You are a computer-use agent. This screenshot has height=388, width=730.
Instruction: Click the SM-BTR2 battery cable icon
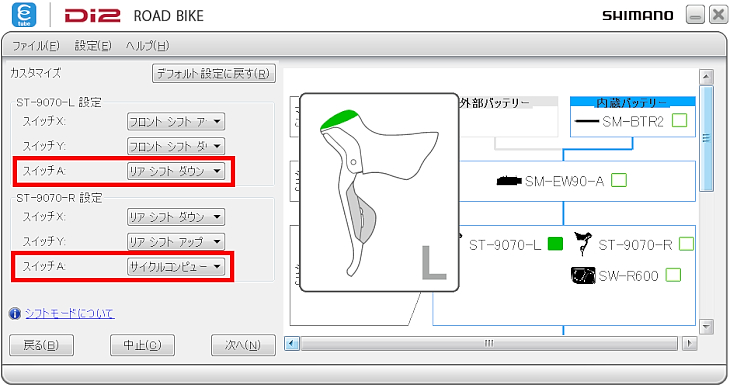[587, 121]
